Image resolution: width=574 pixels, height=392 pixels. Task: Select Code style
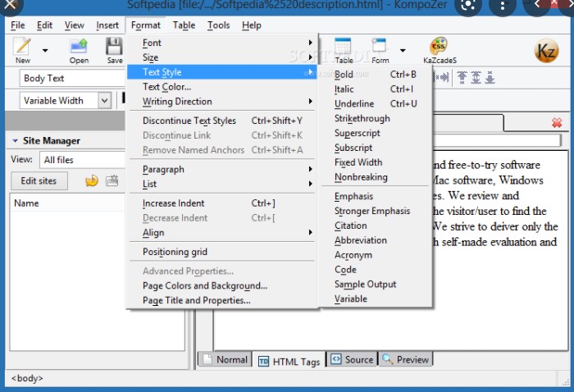(x=376, y=269)
